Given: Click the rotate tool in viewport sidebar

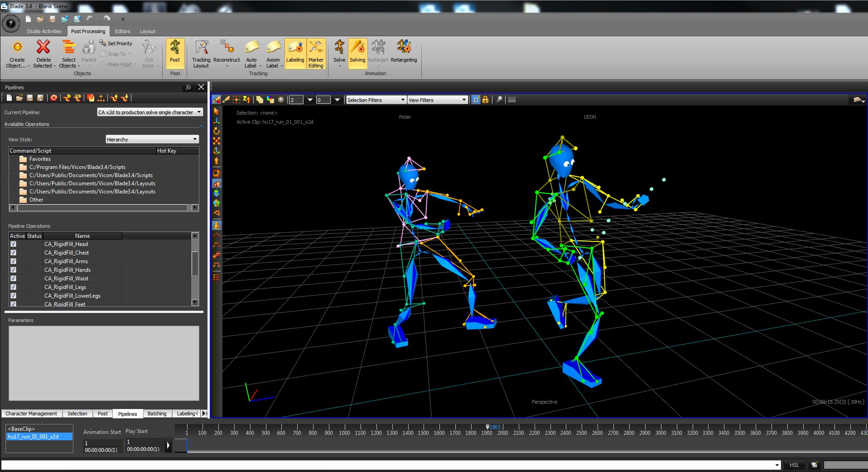Looking at the screenshot, I should click(x=217, y=131).
